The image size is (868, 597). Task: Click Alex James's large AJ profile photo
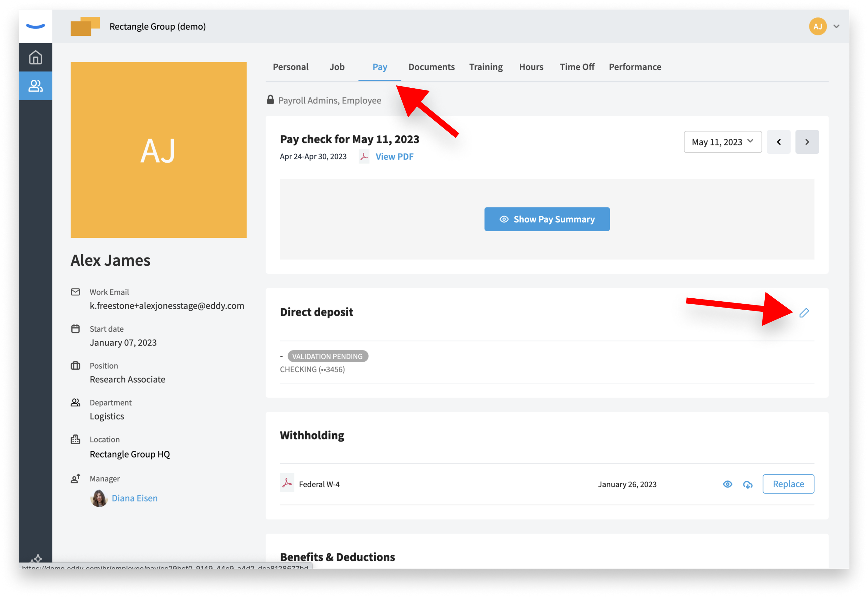click(158, 150)
